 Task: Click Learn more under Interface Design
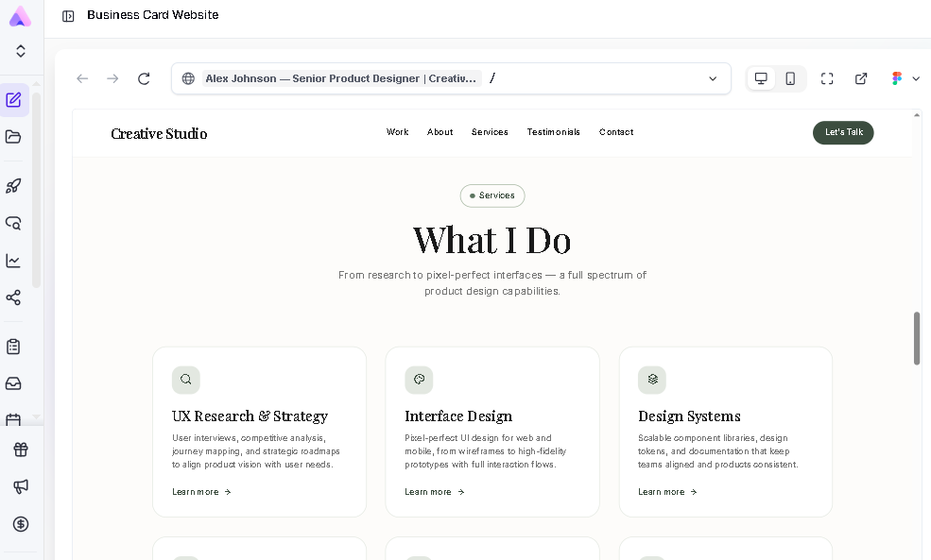435,492
